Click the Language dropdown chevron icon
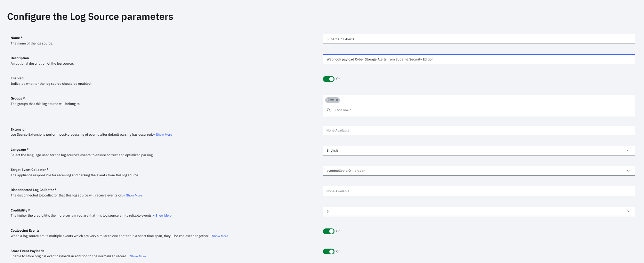 [x=628, y=151]
